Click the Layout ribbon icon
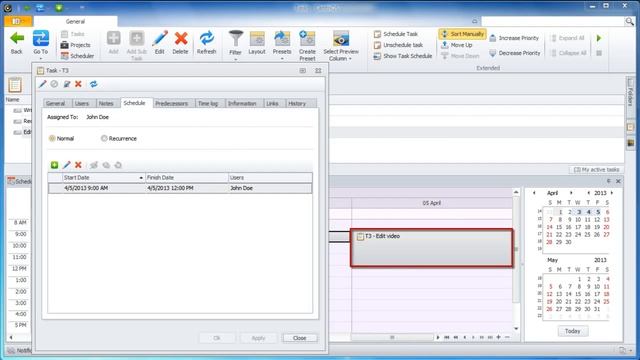The height and width of the screenshot is (360, 640). [x=257, y=42]
